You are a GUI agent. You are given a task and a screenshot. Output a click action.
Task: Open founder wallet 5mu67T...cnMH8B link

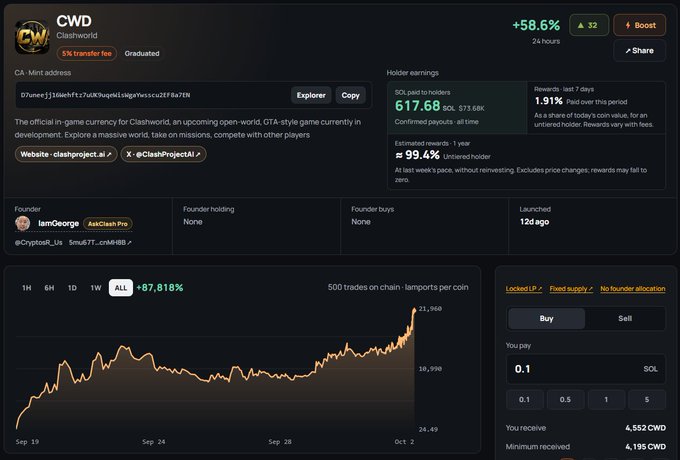pyautogui.click(x=100, y=243)
